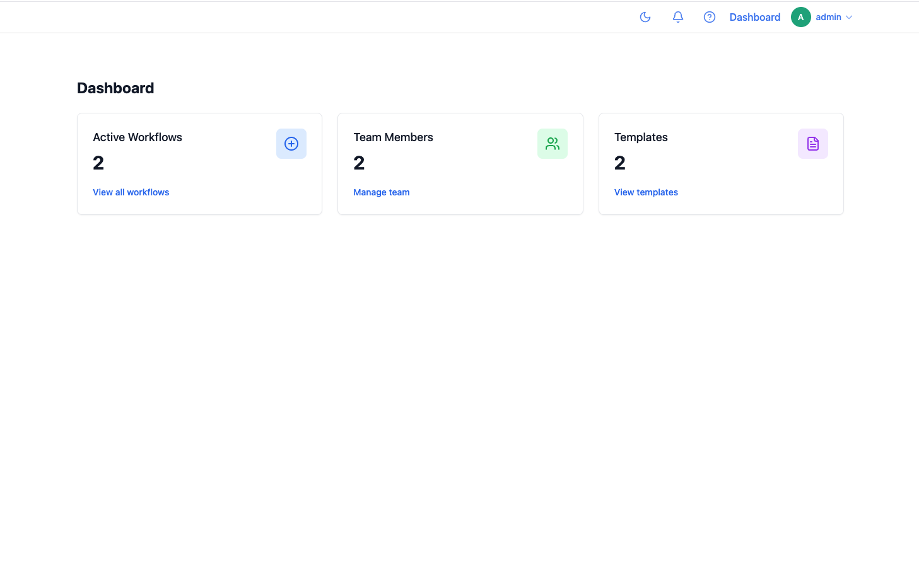The height and width of the screenshot is (588, 919).
Task: Click the Team Members count number
Action: coord(359,163)
